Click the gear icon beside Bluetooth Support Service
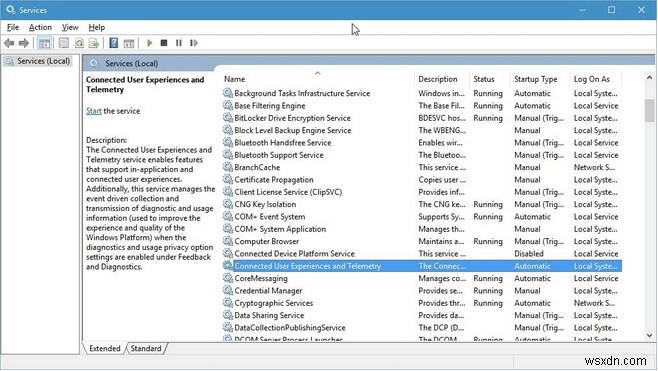This screenshot has width=658, height=371. 228,155
